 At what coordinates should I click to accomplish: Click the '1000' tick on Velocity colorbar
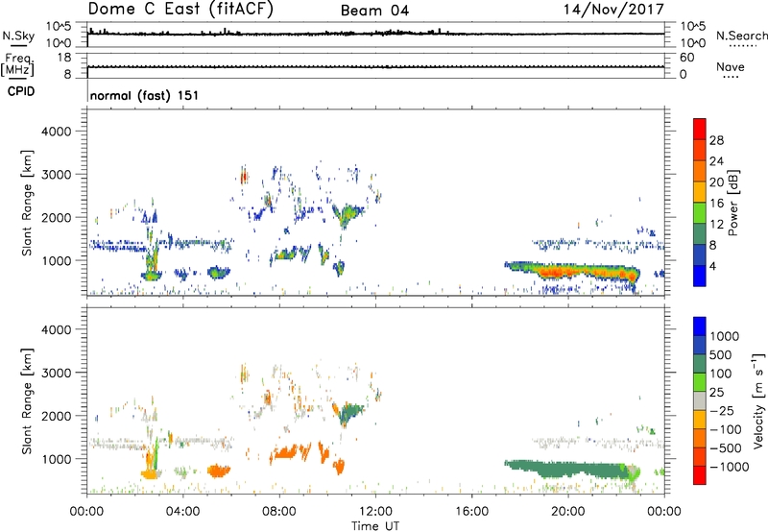[x=725, y=336]
